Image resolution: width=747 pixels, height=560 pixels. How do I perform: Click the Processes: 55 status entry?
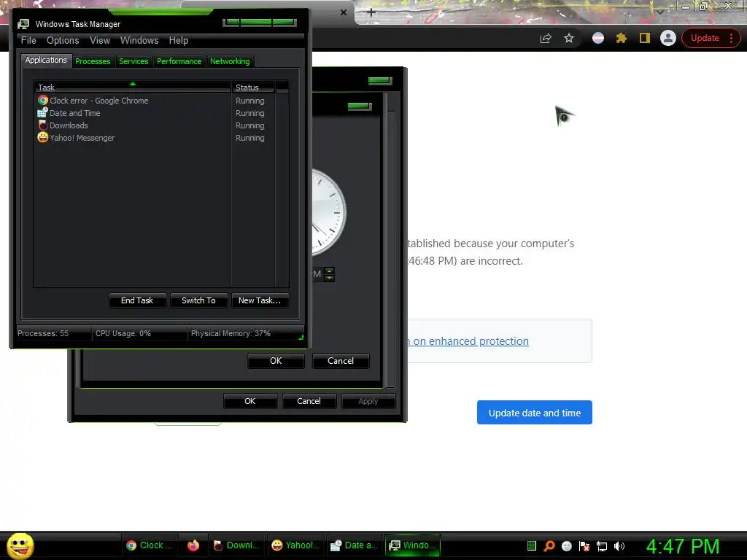(53, 333)
